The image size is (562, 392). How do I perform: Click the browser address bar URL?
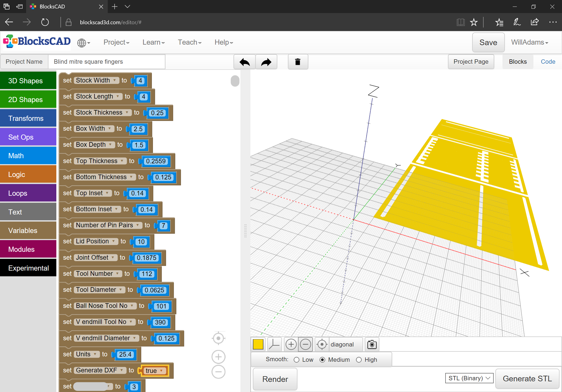point(110,22)
